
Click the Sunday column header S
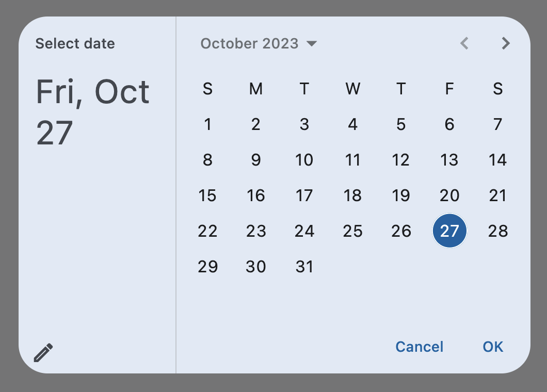click(207, 89)
